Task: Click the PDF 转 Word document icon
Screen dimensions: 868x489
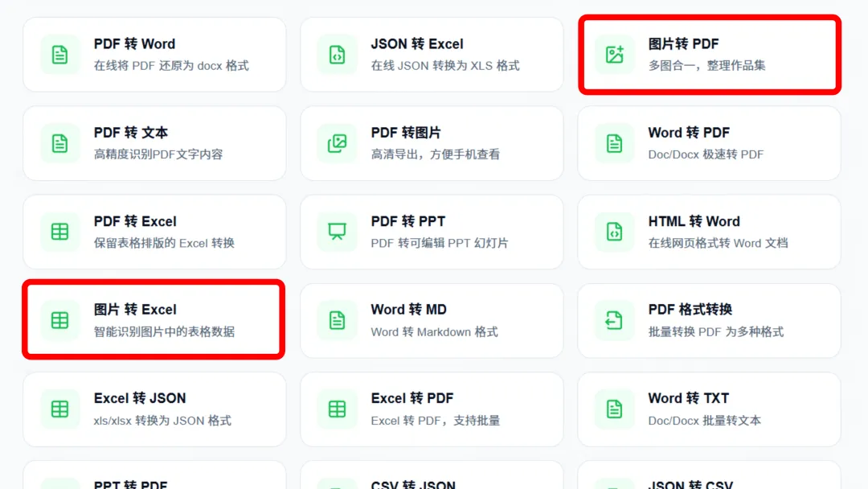Action: 59,54
